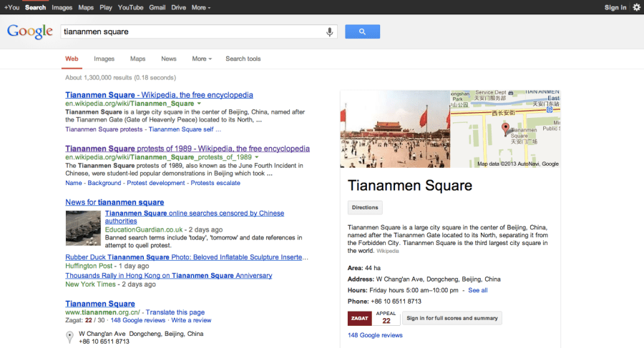Open the Search tools option
Image resolution: width=644 pixels, height=348 pixels.
tap(243, 59)
